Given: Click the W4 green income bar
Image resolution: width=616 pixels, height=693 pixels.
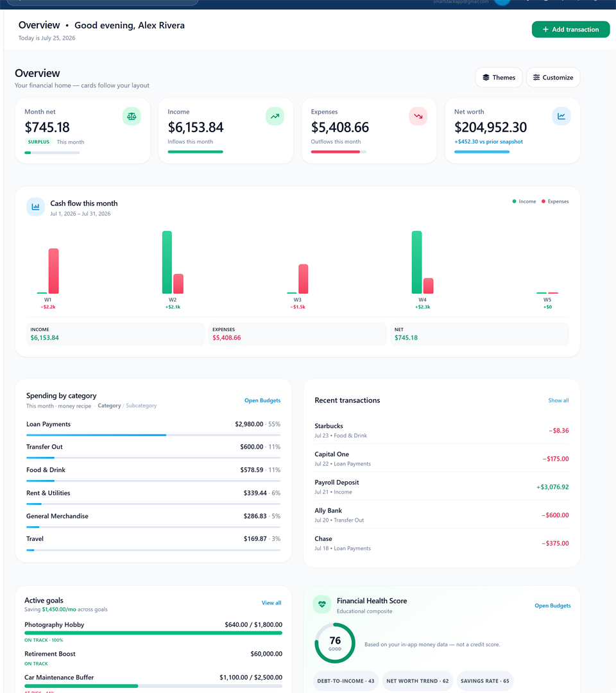Looking at the screenshot, I should pos(416,262).
